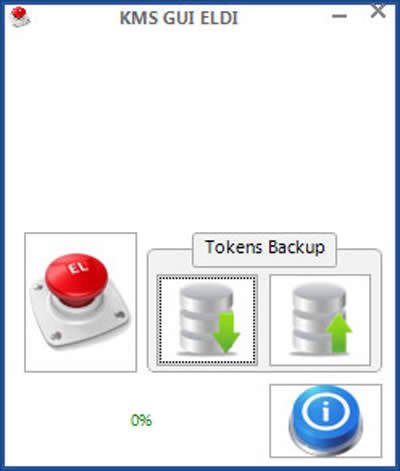This screenshot has height=471, width=400.
Task: Click the KMS GUI ELDI window title
Action: (179, 18)
